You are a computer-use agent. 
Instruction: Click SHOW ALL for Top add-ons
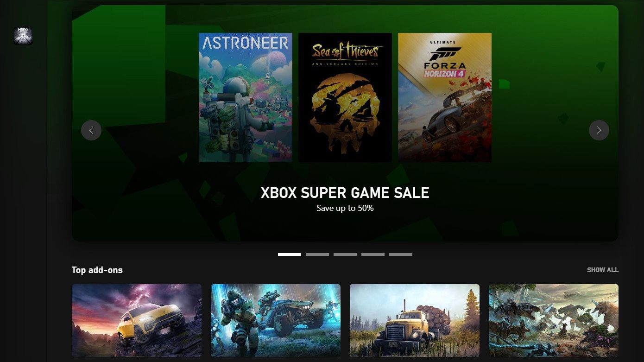tap(603, 270)
